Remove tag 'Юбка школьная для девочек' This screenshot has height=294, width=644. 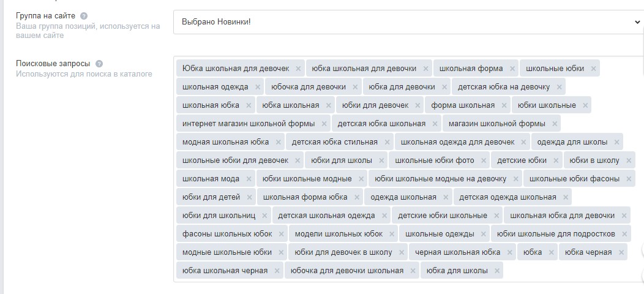[298, 69]
